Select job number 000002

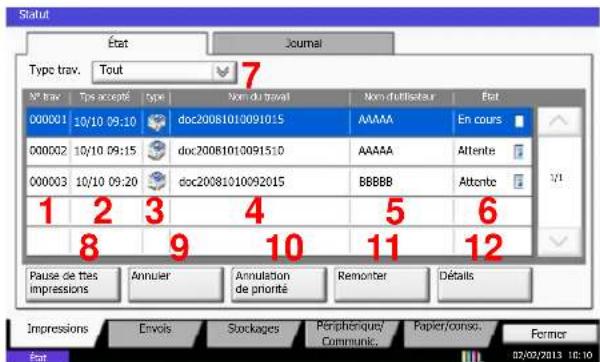coord(48,150)
